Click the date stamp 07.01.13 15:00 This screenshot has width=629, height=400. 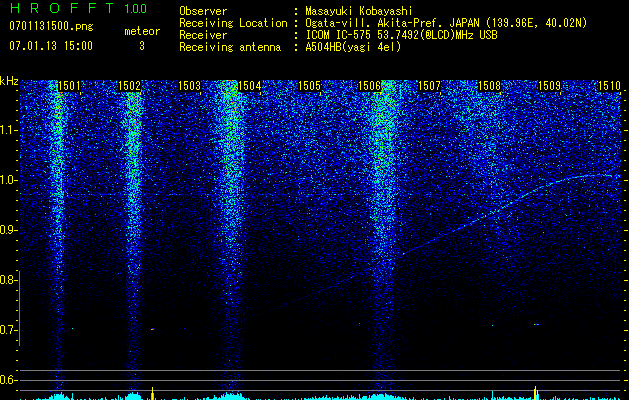[51, 46]
